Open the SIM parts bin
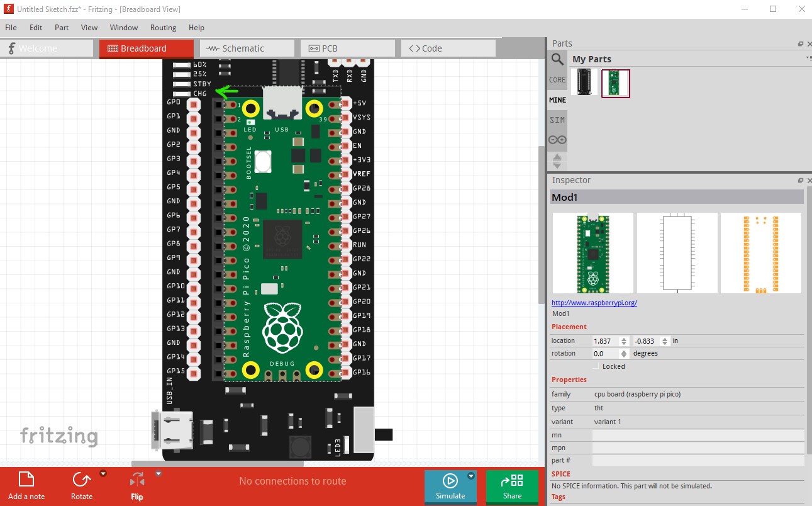 coord(557,120)
